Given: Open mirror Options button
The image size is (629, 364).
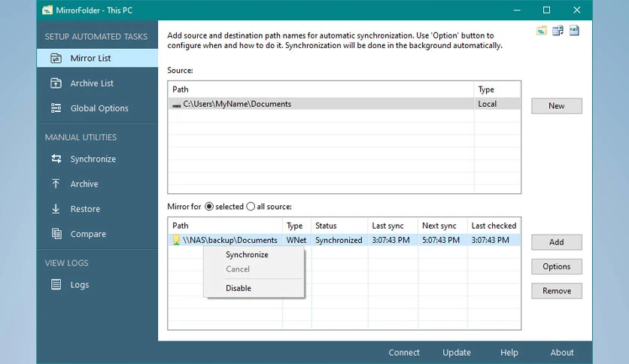Looking at the screenshot, I should click(x=556, y=266).
